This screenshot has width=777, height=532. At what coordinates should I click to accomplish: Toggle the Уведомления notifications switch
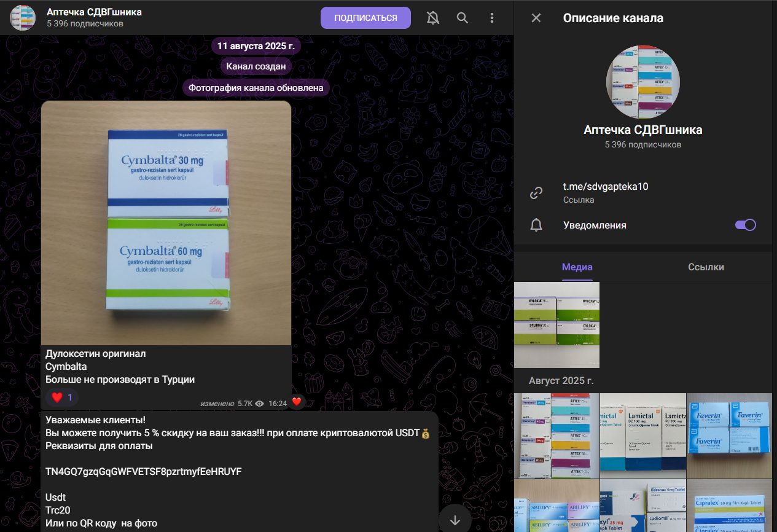pos(745,225)
